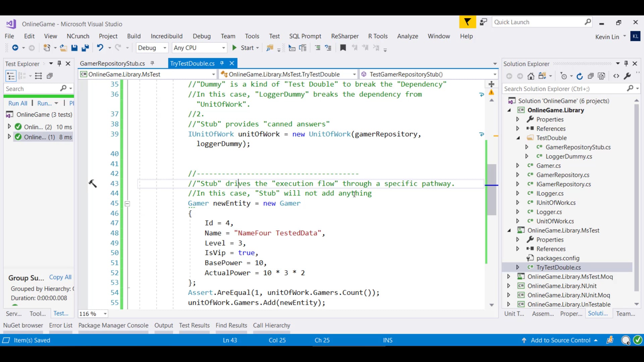The height and width of the screenshot is (362, 644).
Task: Click the Collapse All icon in Solution Explorer
Action: click(591, 76)
